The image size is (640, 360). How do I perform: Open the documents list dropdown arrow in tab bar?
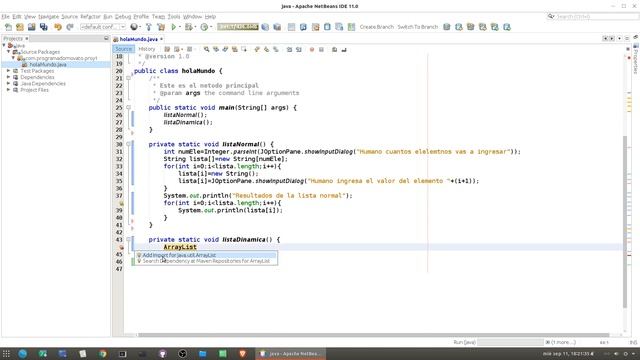click(619, 38)
